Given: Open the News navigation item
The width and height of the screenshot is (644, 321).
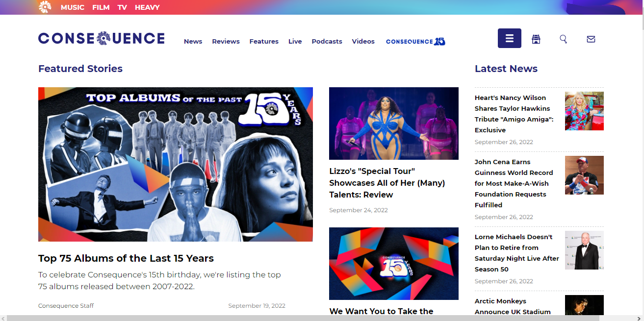Looking at the screenshot, I should coord(193,42).
